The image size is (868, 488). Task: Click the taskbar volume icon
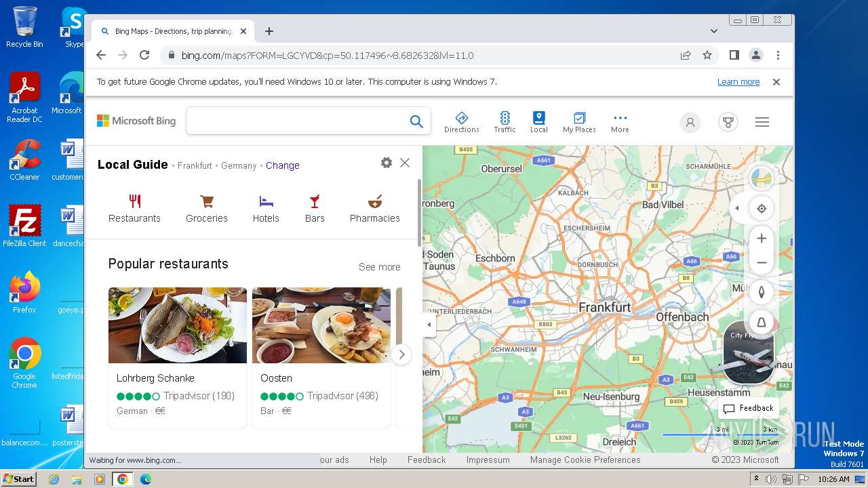pos(771,479)
